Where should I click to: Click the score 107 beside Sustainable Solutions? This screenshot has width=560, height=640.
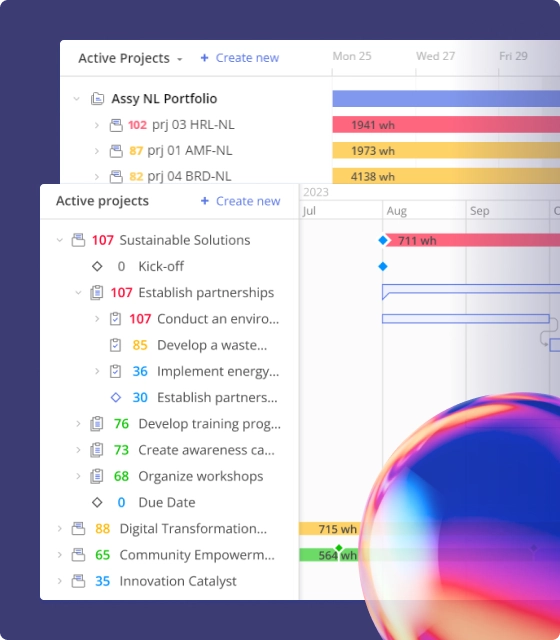tap(102, 240)
